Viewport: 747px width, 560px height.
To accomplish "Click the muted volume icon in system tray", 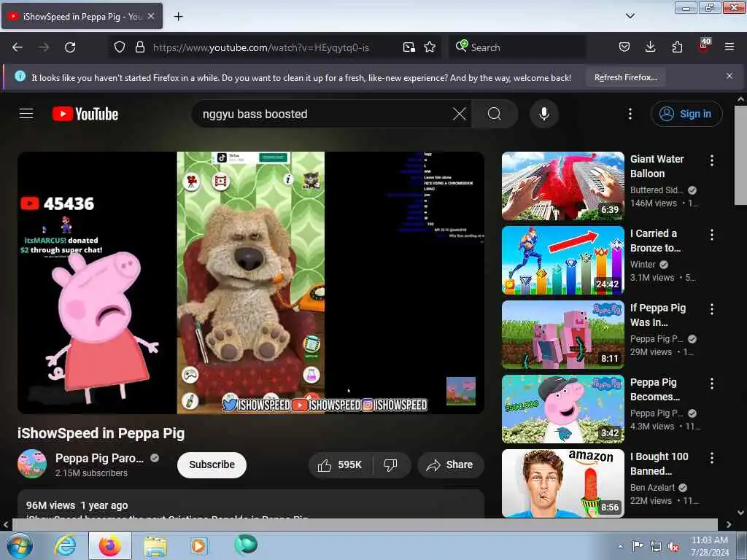I will [x=673, y=547].
